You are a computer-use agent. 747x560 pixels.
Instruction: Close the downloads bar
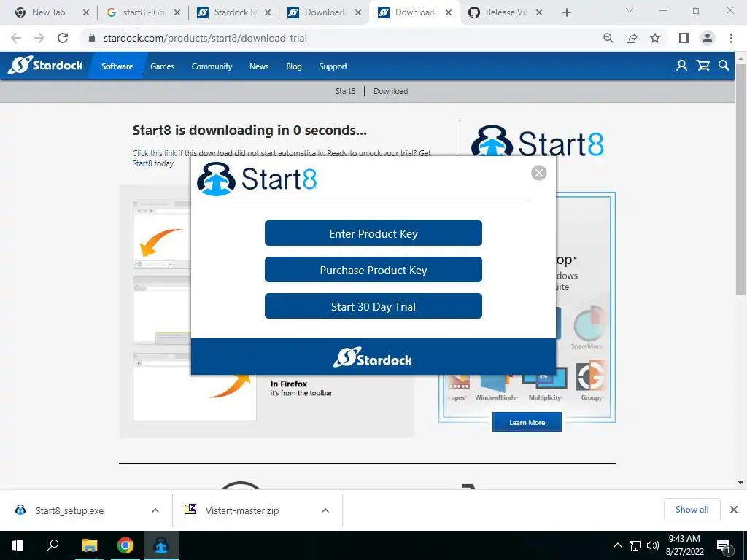(x=734, y=510)
